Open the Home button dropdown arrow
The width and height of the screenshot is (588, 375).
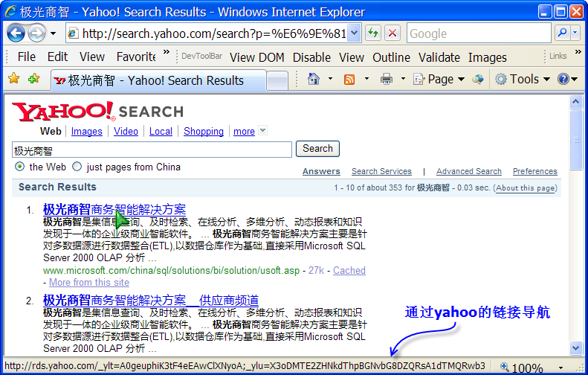tap(330, 79)
